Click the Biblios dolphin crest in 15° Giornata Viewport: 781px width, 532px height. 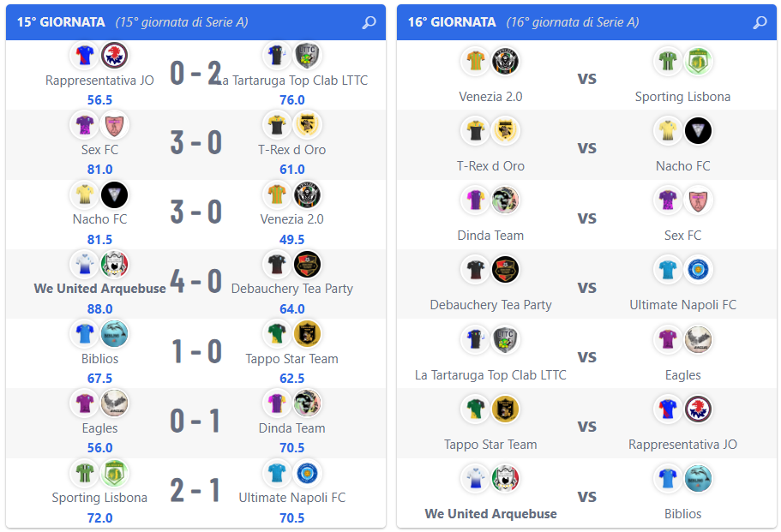[x=115, y=333]
